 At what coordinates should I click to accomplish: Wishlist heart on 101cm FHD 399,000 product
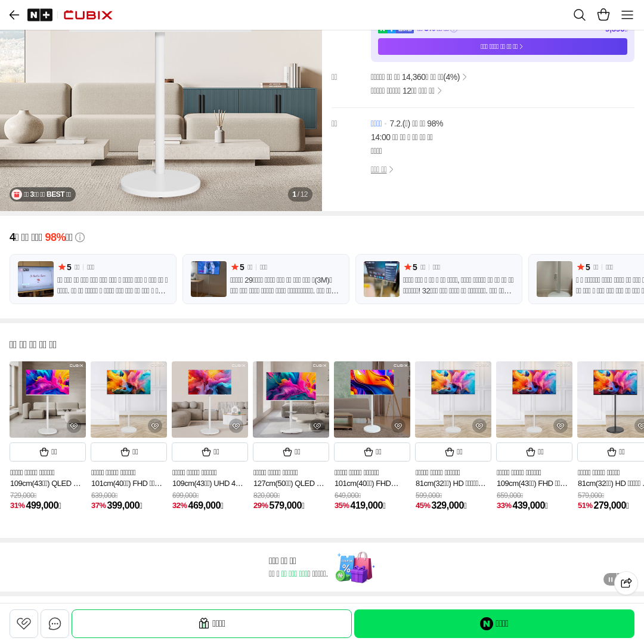[x=155, y=426]
